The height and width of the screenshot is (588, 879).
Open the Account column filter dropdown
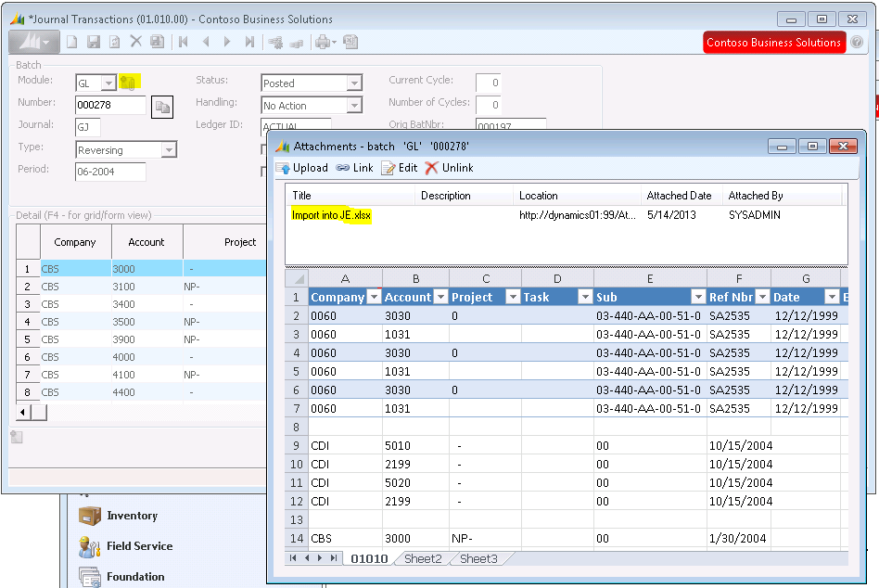pyautogui.click(x=441, y=297)
